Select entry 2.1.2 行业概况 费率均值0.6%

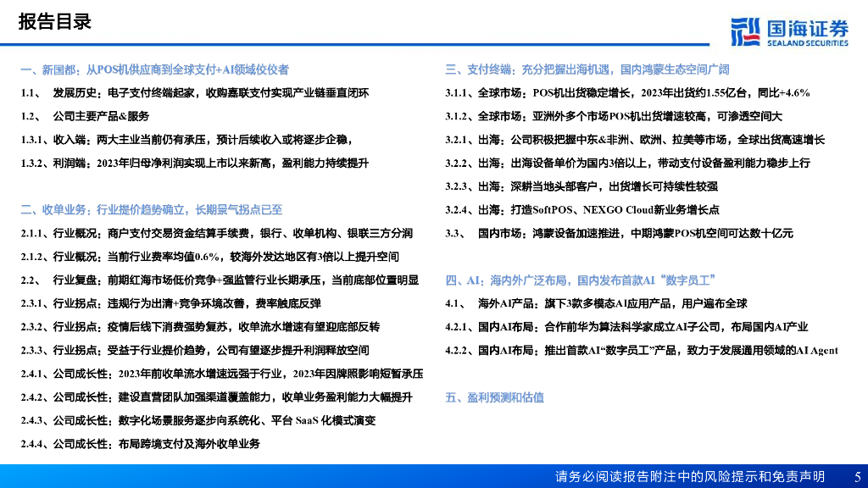210,257
